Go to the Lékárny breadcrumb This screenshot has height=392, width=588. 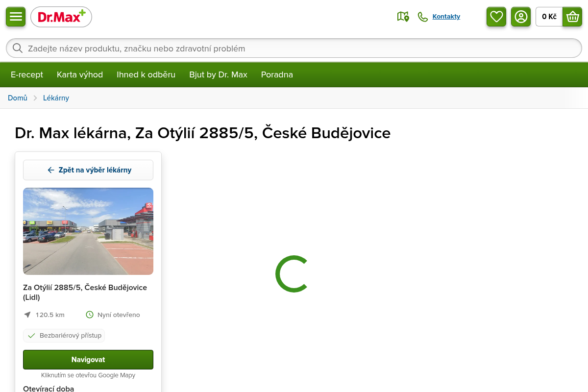[56, 98]
